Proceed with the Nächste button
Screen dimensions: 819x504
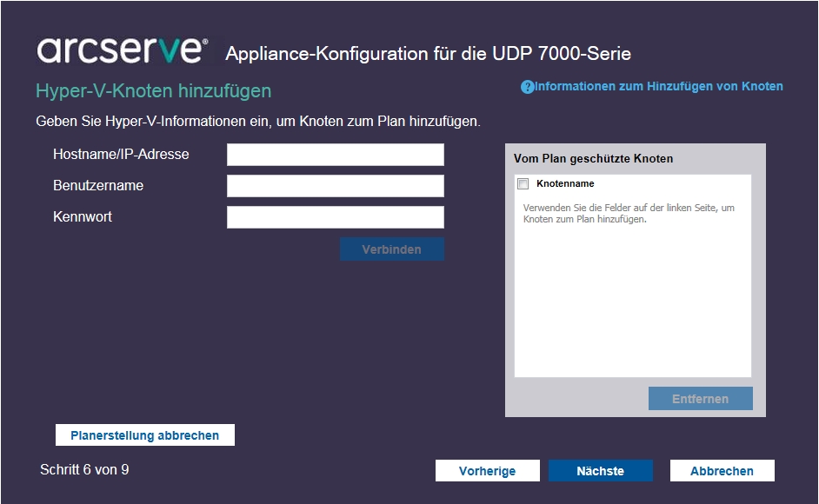pyautogui.click(x=600, y=471)
